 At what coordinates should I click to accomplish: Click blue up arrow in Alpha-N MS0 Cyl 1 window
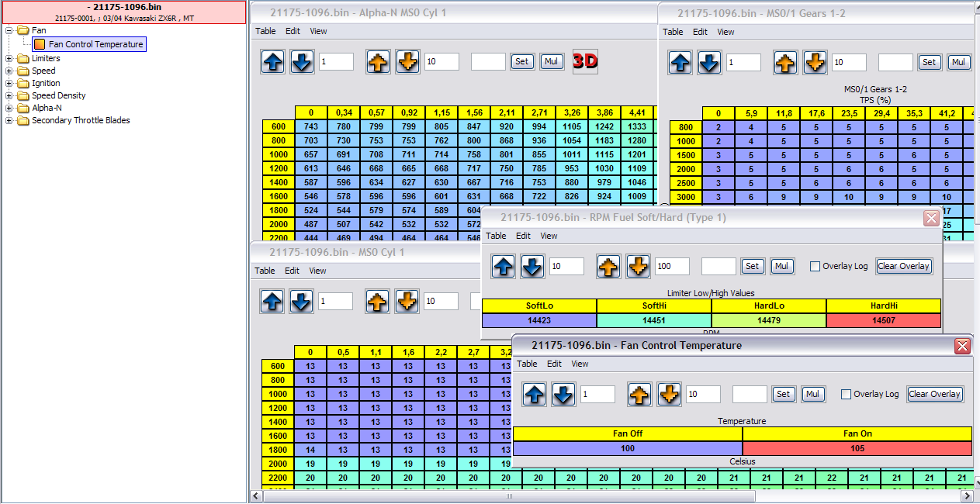tap(272, 62)
